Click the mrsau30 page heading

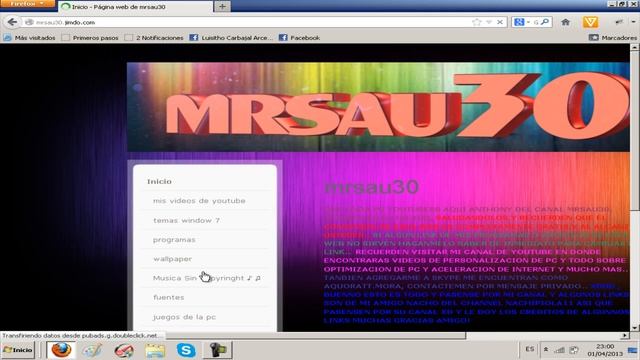point(371,187)
